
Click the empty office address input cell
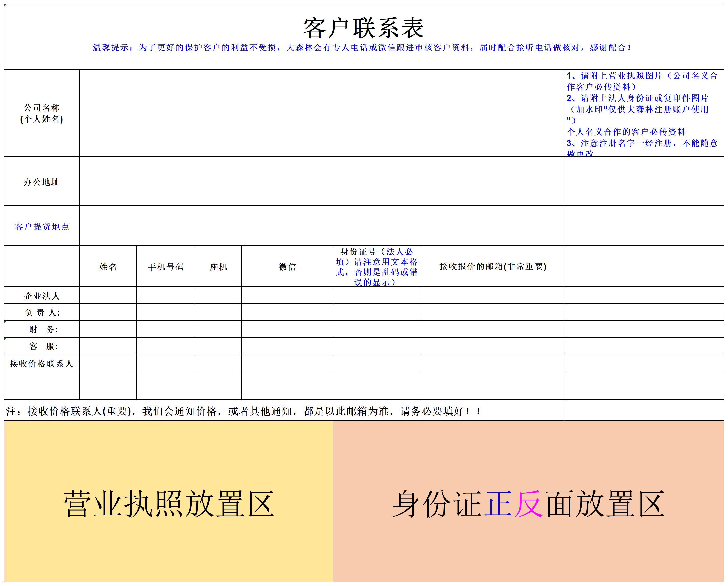[x=322, y=181]
